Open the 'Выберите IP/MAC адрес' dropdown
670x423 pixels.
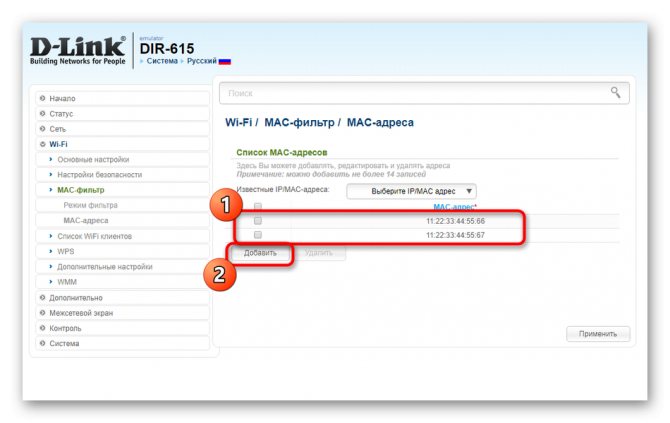(x=411, y=191)
